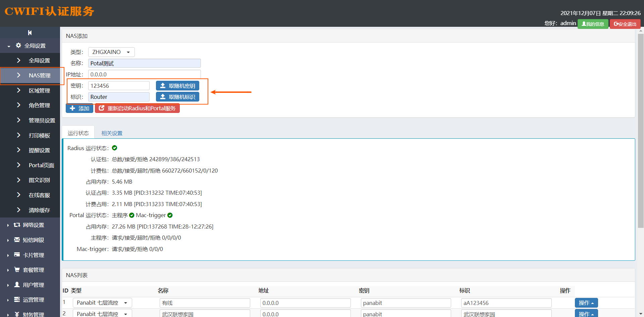Click the blue 添加 button
Screen dimensions: 644x317
coord(79,108)
